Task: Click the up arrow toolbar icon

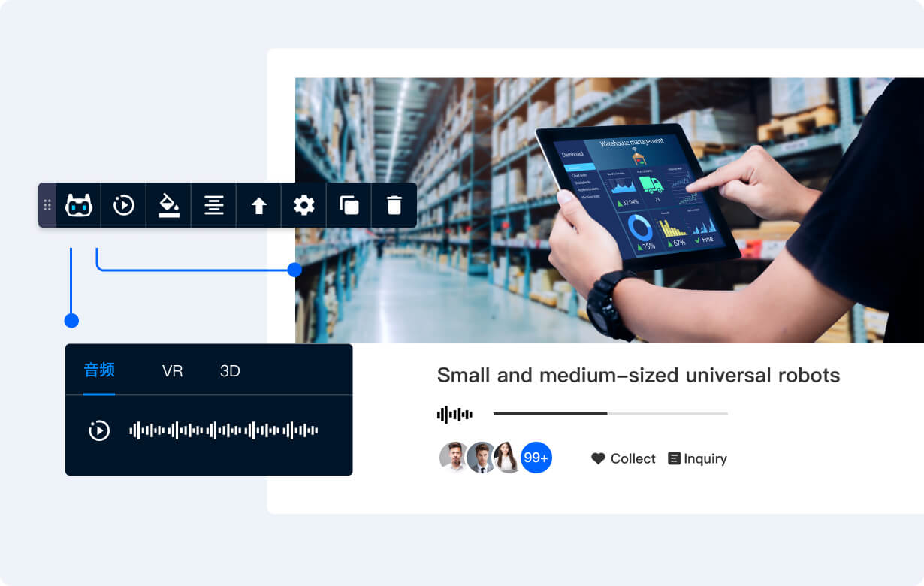Action: click(x=259, y=205)
